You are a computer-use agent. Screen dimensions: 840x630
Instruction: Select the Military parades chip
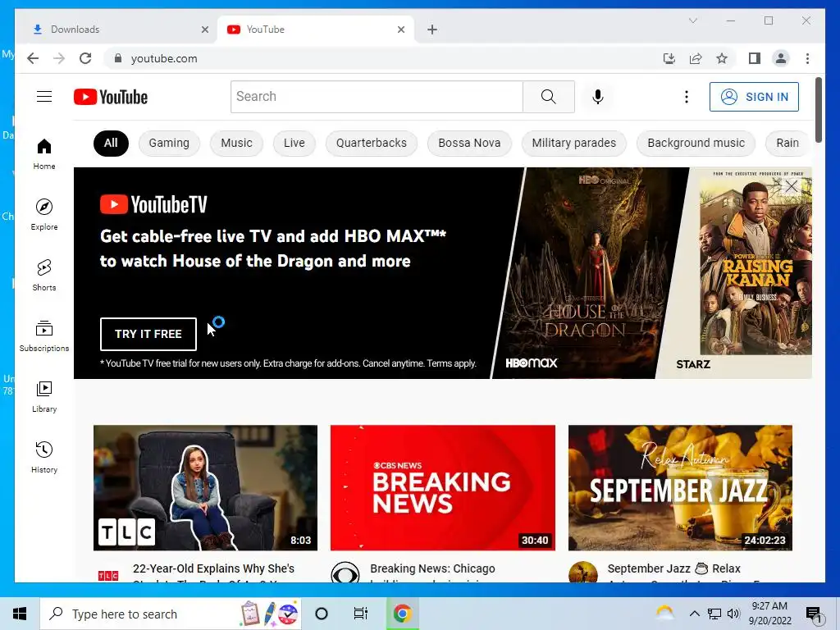(x=573, y=143)
